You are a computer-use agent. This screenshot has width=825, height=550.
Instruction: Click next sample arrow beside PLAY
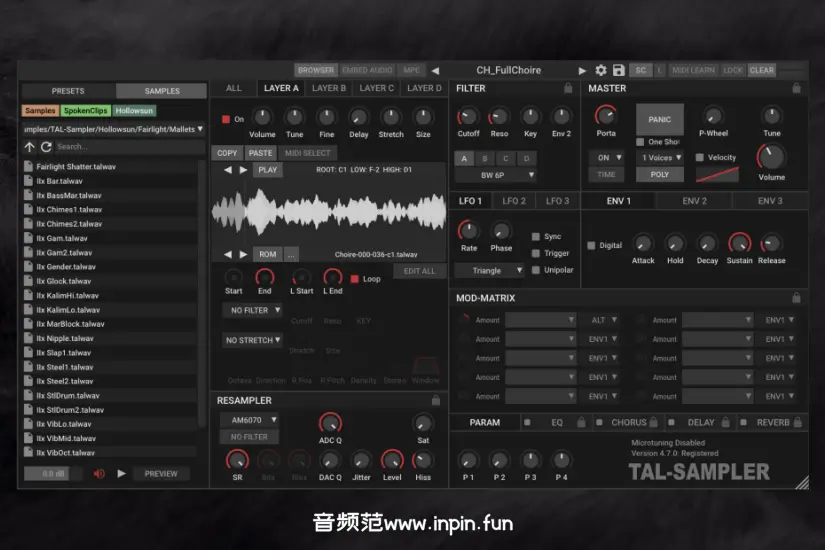tap(243, 169)
